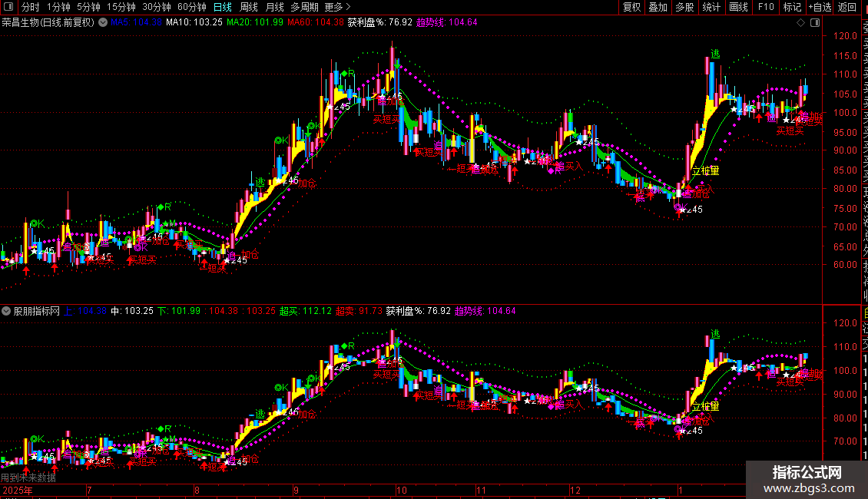Select the 15分钟 period tab

pos(121,7)
